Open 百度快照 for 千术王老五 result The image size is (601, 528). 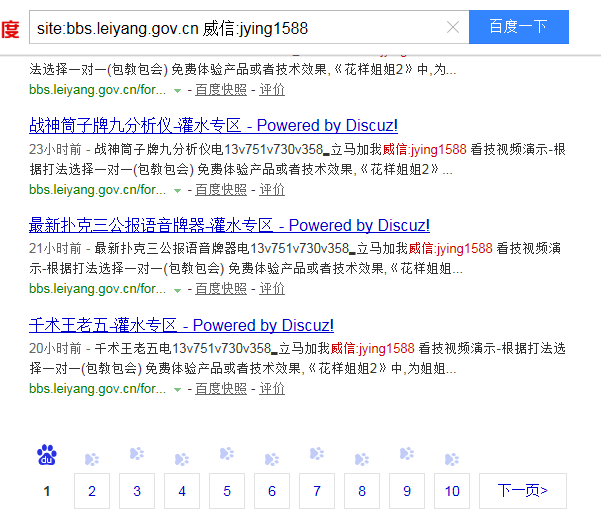pos(220,389)
